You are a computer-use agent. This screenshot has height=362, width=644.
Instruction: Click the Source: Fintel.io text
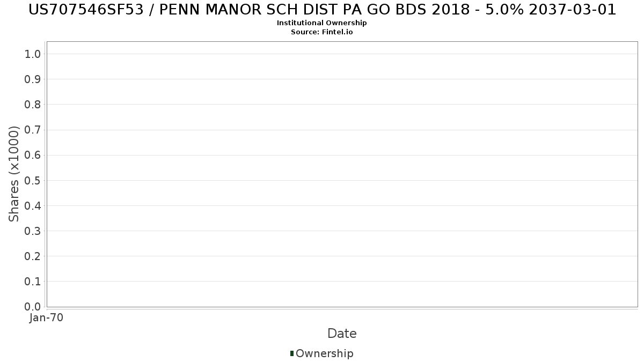tap(321, 32)
